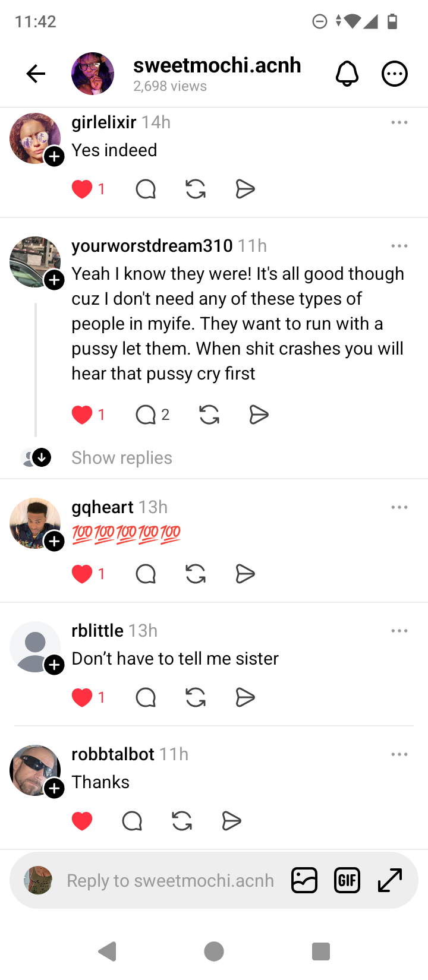This screenshot has height=980, width=428.
Task: Tap the back arrow in header
Action: (x=36, y=74)
